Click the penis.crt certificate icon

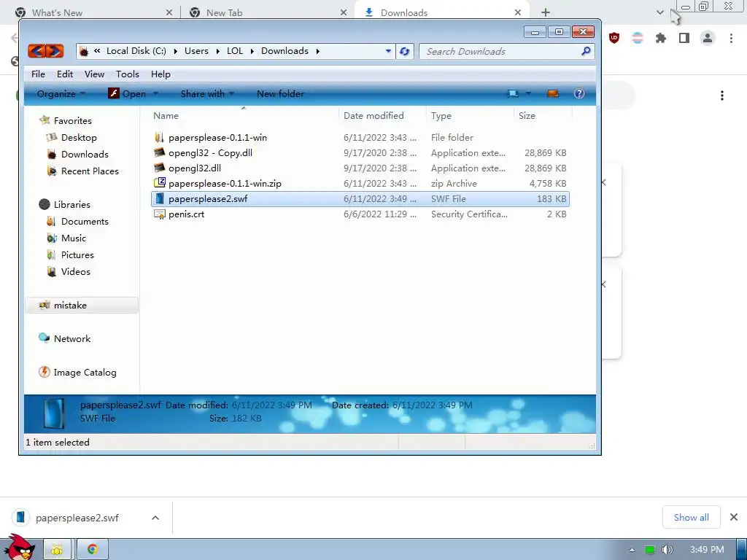pos(159,214)
